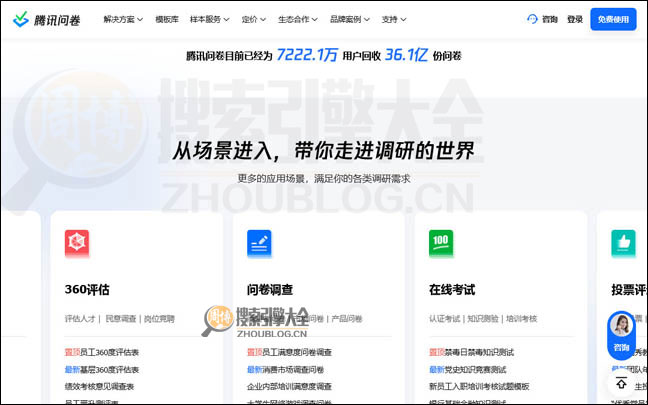Open the 360评估 card title
The height and width of the screenshot is (405, 648).
point(87,290)
